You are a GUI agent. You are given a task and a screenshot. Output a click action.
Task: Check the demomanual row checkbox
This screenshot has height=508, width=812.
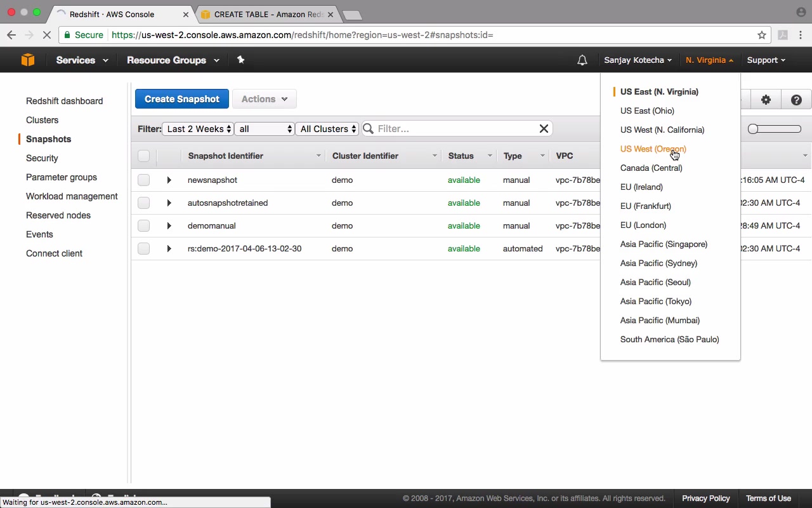tap(143, 225)
